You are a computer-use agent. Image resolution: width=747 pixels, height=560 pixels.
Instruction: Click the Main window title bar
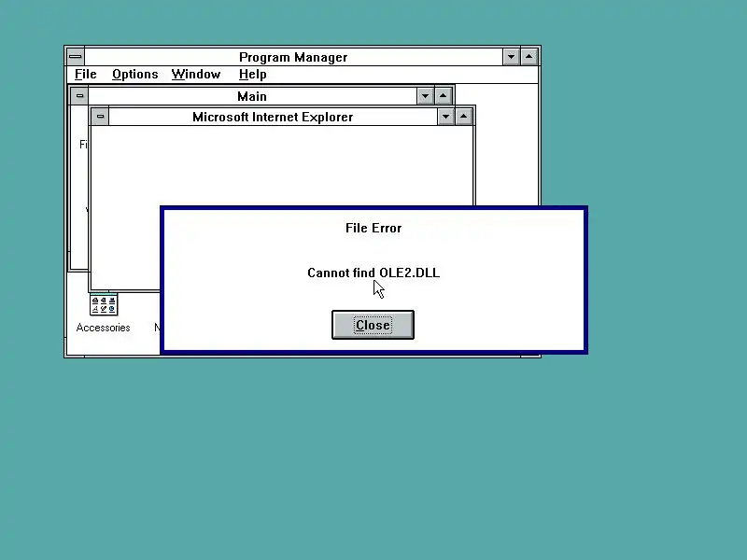[x=252, y=96]
